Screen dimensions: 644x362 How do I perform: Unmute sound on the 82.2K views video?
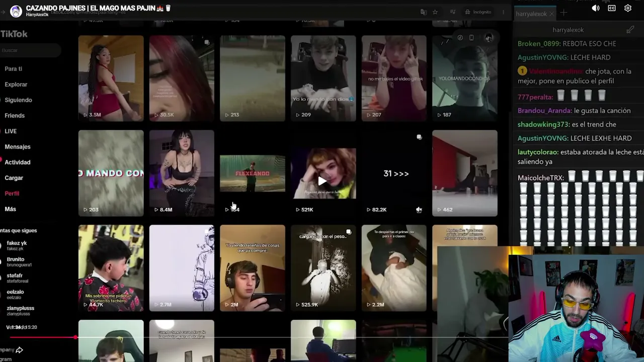pyautogui.click(x=419, y=210)
